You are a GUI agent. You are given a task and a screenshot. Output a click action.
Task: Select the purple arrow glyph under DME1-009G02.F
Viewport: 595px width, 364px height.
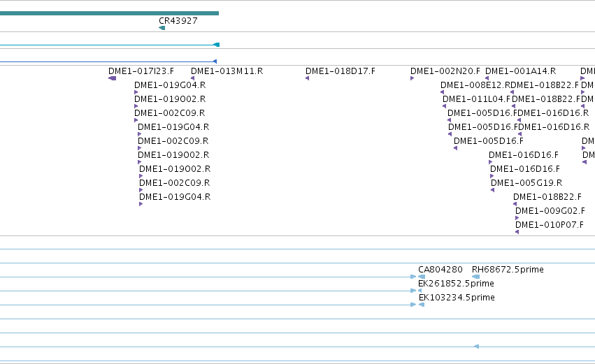pos(517,219)
